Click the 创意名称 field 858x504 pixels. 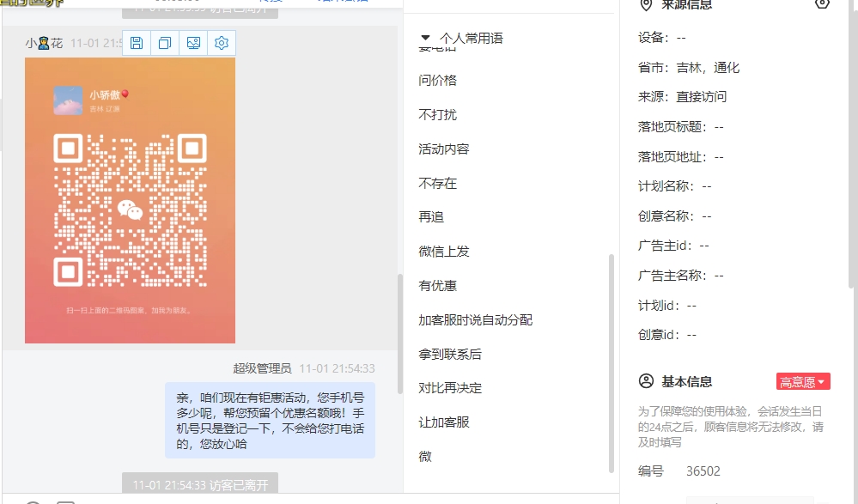[x=675, y=216]
